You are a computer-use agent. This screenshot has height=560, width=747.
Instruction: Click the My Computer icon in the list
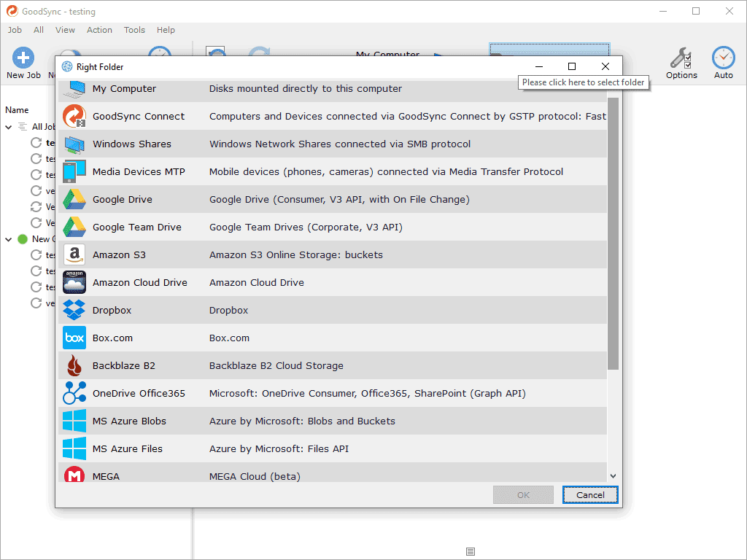74,89
